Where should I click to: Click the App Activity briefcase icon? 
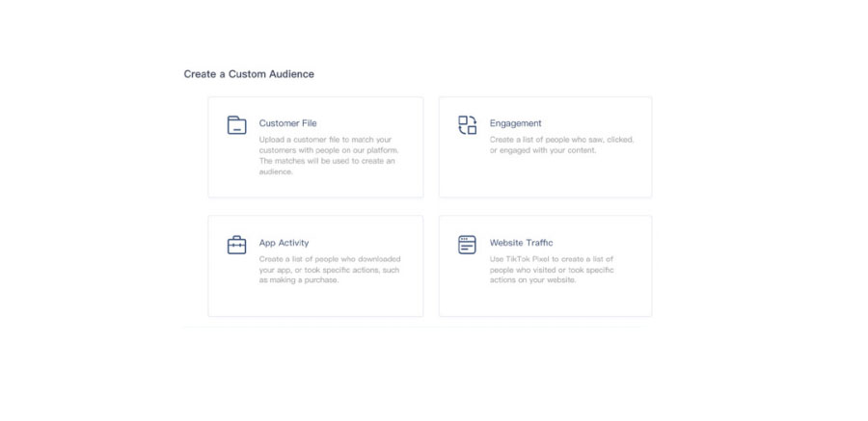(x=237, y=245)
